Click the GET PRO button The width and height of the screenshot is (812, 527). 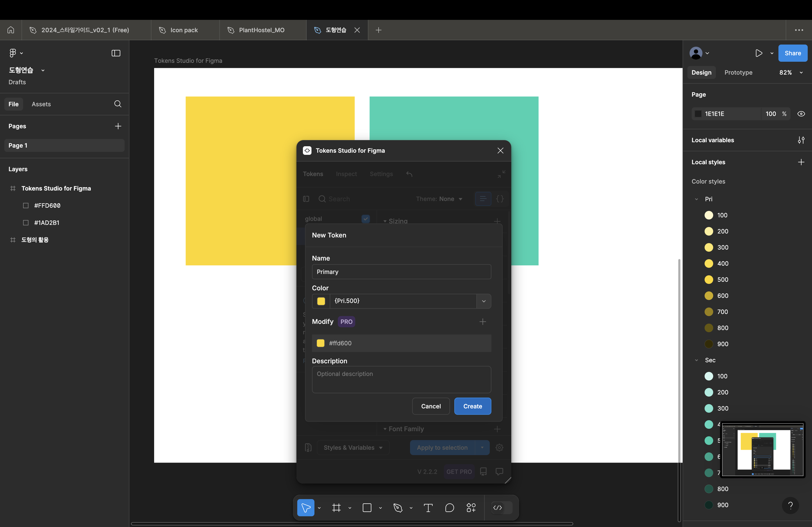459,472
